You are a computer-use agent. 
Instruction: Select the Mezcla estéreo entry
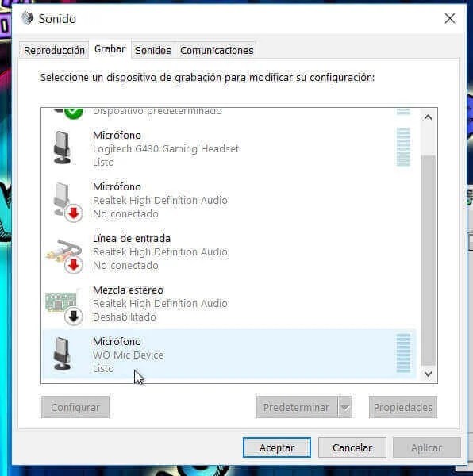(229, 304)
